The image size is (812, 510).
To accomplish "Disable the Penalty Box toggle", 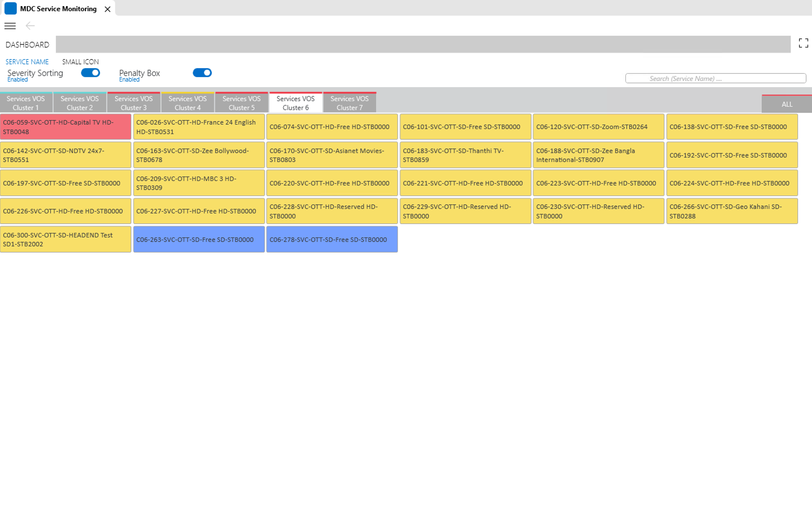I will tap(202, 73).
